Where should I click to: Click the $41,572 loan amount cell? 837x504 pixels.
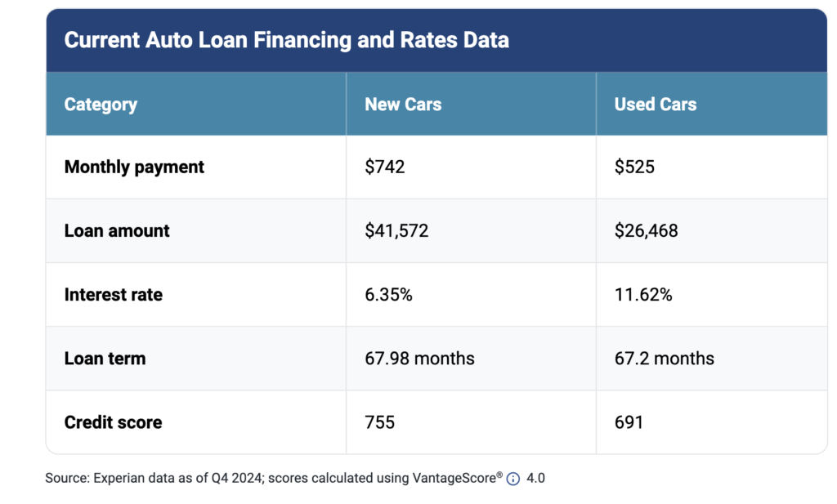[x=396, y=230]
